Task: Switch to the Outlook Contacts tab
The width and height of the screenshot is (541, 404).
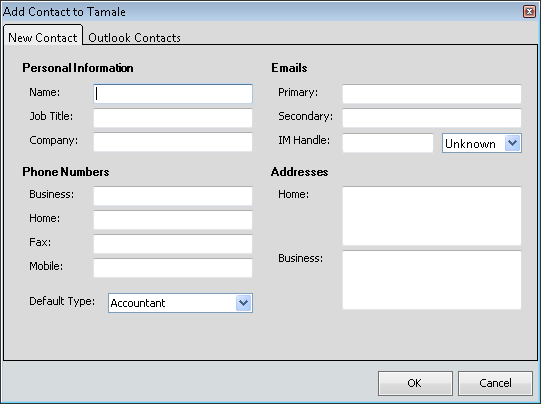Action: (134, 37)
